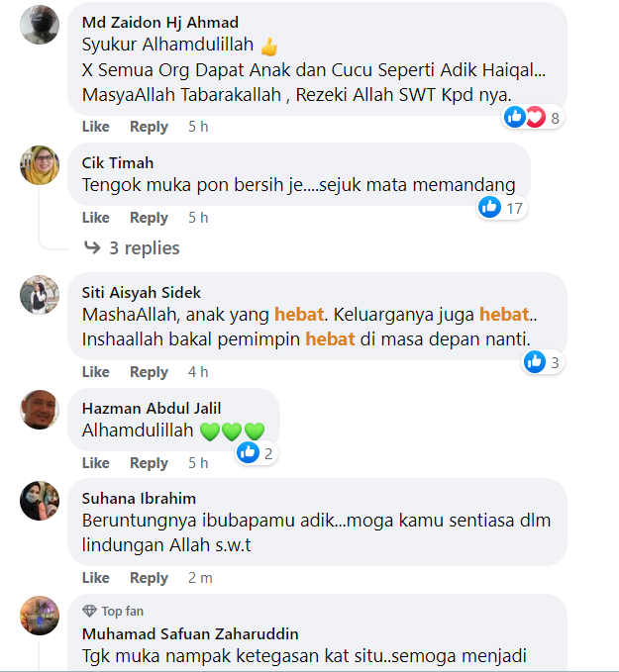Open the 2 m timestamp on Suhana's comment

point(200,578)
